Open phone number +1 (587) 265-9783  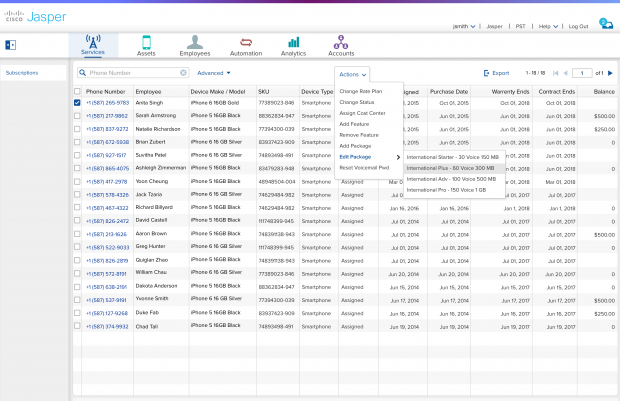[x=108, y=103]
